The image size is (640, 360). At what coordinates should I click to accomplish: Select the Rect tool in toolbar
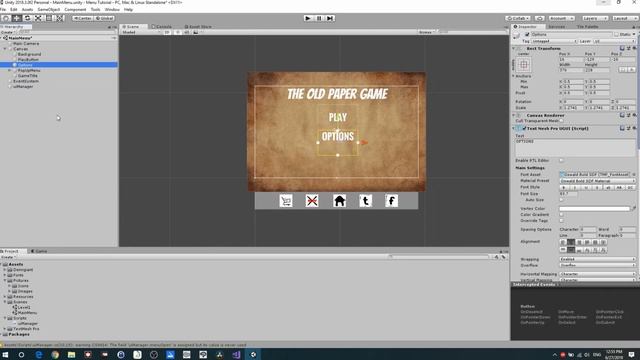click(49, 18)
